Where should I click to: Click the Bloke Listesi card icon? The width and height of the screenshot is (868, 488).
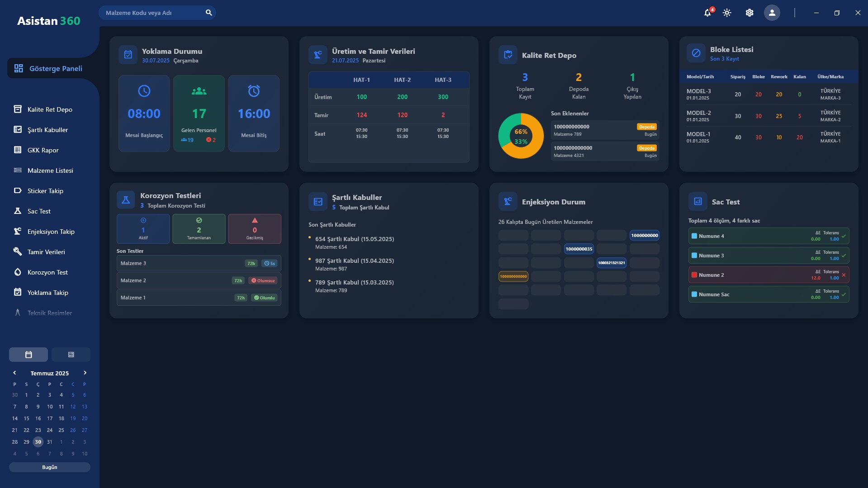click(696, 53)
